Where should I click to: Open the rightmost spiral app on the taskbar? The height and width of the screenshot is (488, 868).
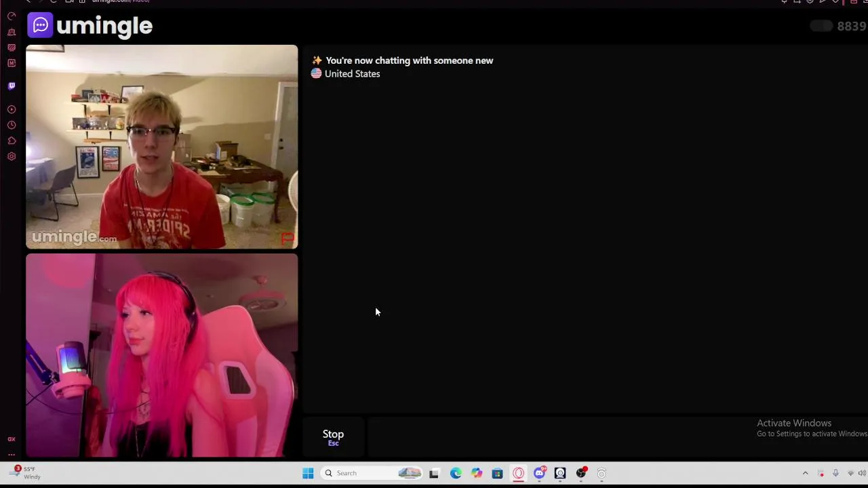coord(601,473)
